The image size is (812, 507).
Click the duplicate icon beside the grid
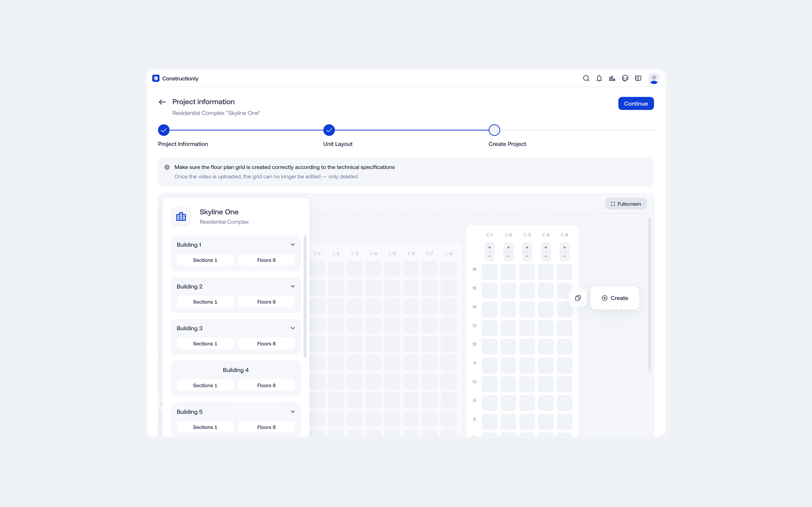tap(578, 298)
